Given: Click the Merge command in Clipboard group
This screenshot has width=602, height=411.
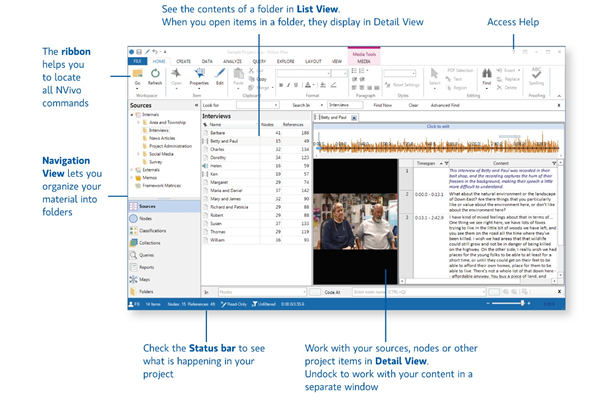Looking at the screenshot, I should pos(260,87).
